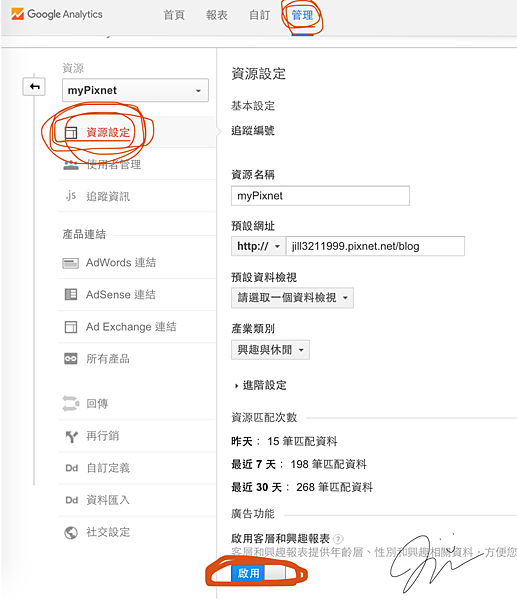Image resolution: width=517 pixels, height=600 pixels.
Task: Click the 所有產品 link icon
Action: [71, 359]
